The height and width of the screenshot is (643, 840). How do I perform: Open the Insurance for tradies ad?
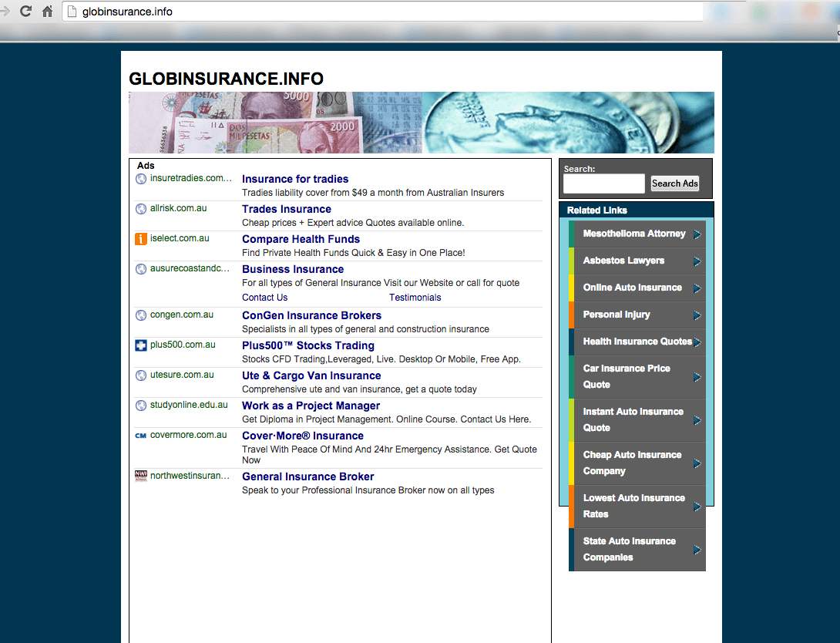pos(295,178)
